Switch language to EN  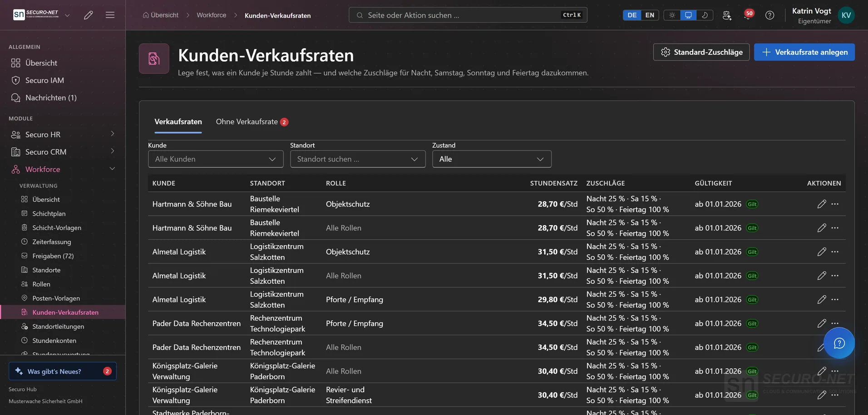650,15
